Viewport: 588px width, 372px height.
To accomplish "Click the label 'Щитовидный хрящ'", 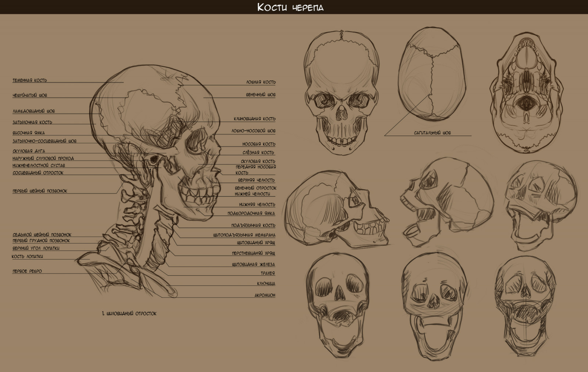I will 256,243.
